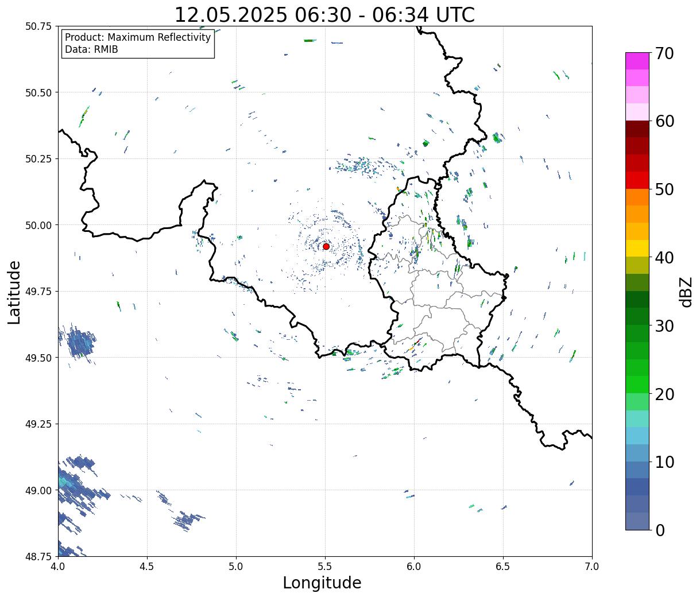Click the "Data: RMIB" label
The width and height of the screenshot is (700, 597).
point(91,49)
